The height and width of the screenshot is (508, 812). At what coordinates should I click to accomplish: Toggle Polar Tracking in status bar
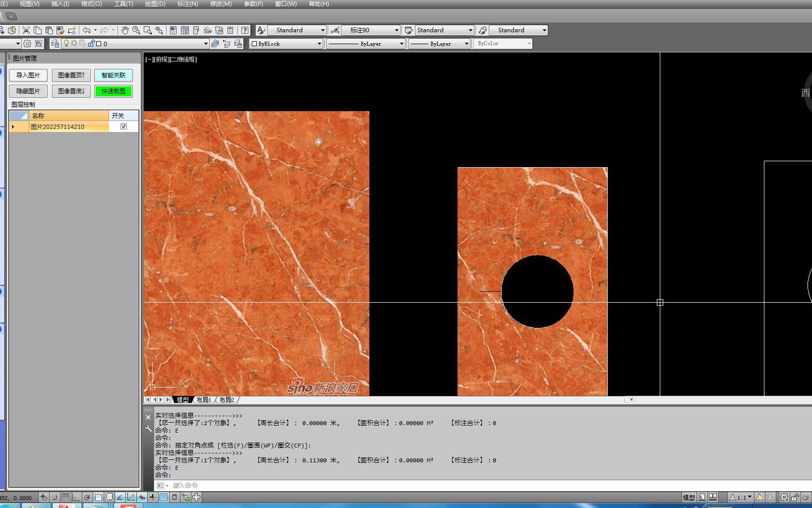pos(87,497)
